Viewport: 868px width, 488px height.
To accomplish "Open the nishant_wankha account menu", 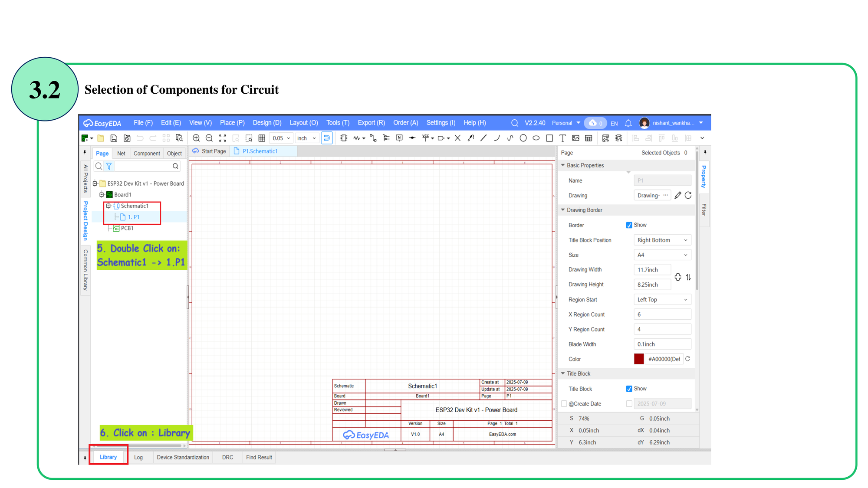I will point(671,123).
